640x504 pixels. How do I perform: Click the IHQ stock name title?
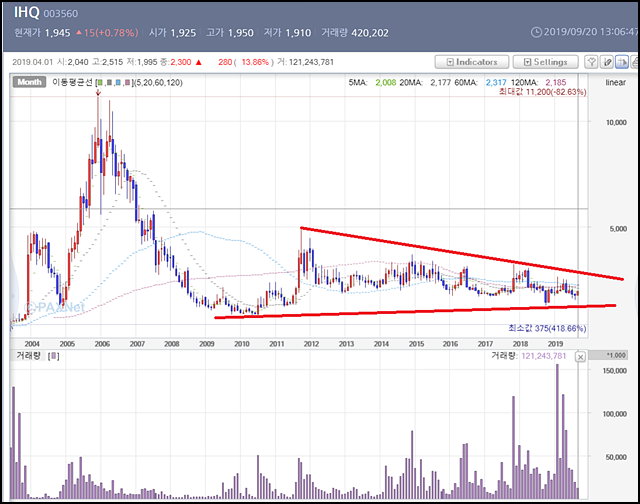pos(27,12)
